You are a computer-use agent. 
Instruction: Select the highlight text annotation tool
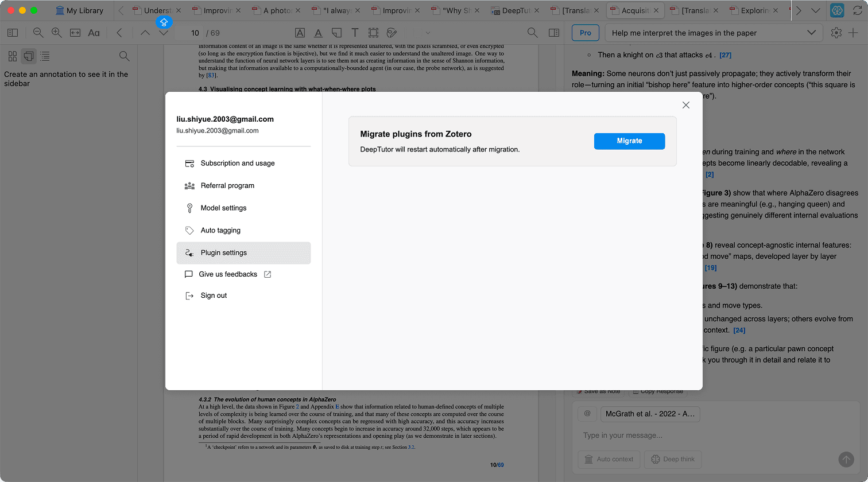tap(300, 33)
